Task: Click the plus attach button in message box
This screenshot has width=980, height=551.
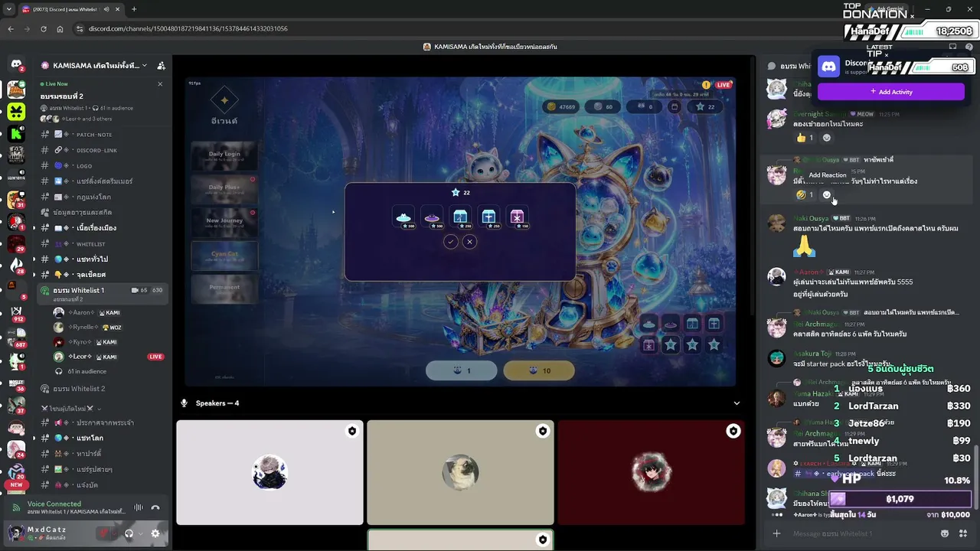Action: pos(776,533)
